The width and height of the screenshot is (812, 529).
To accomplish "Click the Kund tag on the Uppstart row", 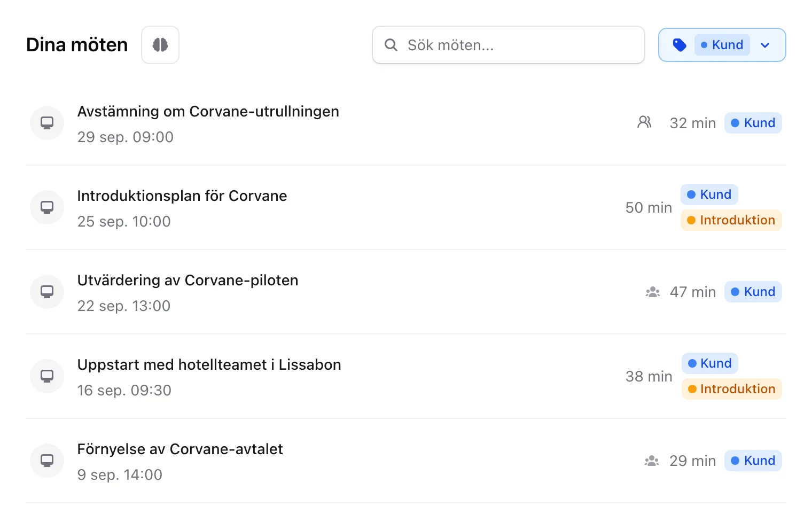I will coord(710,363).
